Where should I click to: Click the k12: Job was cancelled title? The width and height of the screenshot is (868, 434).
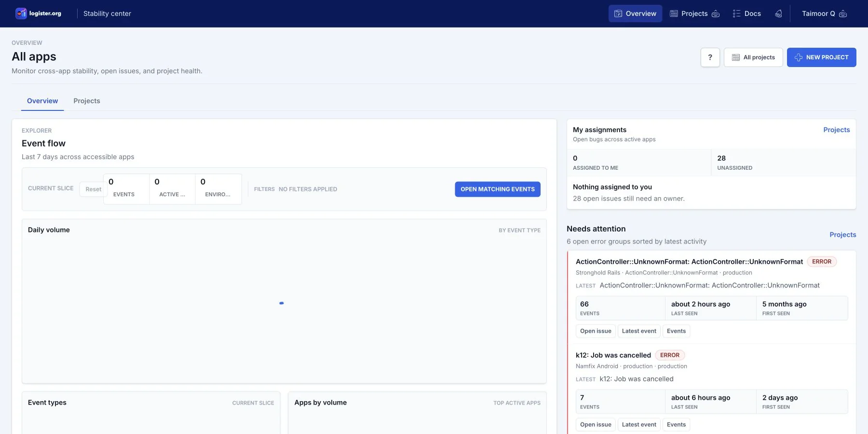613,355
